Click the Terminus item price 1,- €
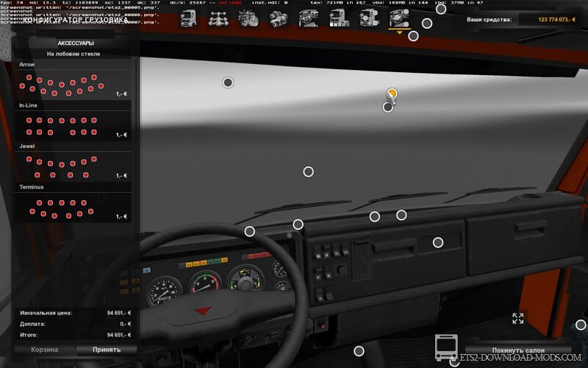 (121, 216)
